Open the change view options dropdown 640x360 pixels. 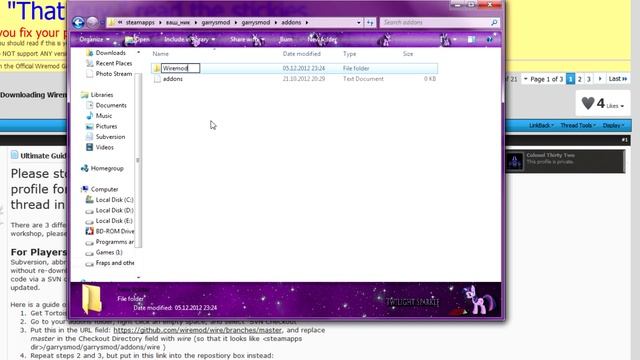click(x=454, y=40)
